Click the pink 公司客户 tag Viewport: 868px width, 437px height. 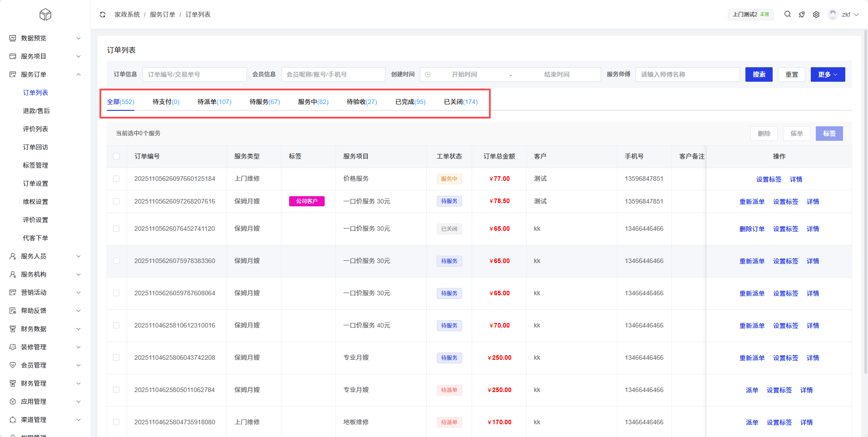307,201
